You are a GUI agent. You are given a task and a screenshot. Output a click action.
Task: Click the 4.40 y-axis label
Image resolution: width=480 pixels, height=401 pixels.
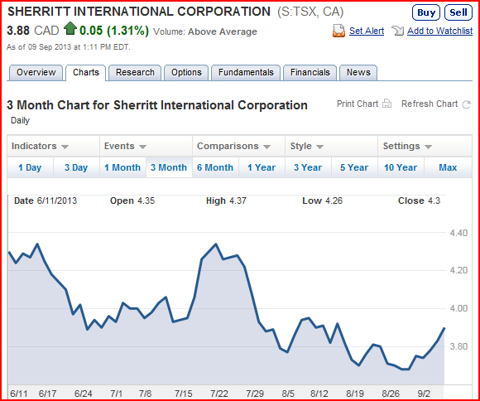click(x=459, y=233)
